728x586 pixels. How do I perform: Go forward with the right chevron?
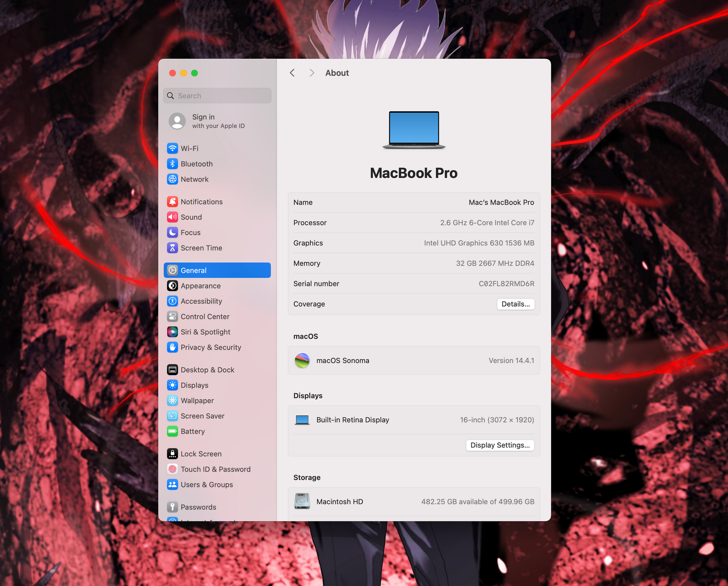pyautogui.click(x=312, y=73)
